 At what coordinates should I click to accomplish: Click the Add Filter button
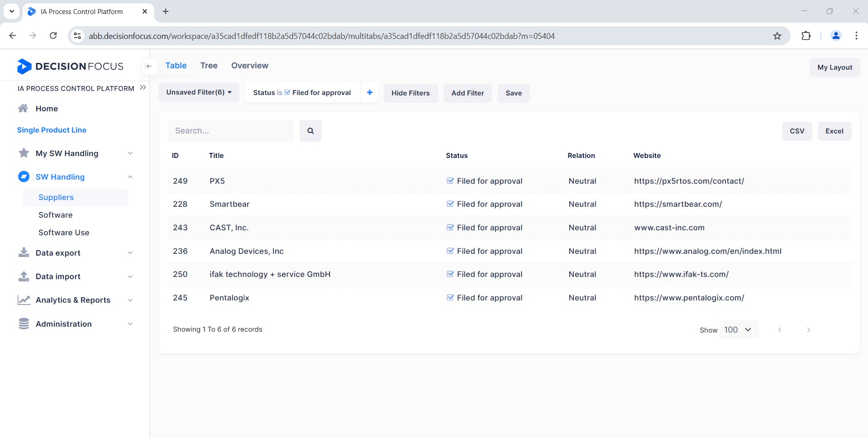467,93
